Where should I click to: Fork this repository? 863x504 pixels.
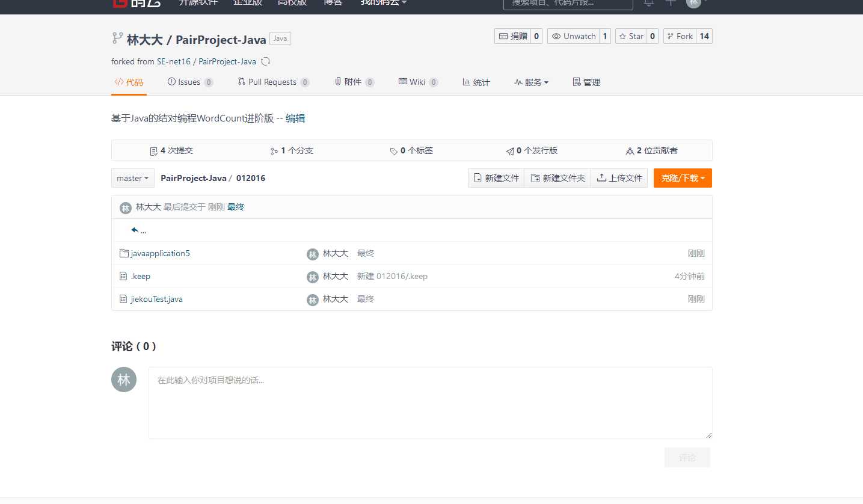680,36
